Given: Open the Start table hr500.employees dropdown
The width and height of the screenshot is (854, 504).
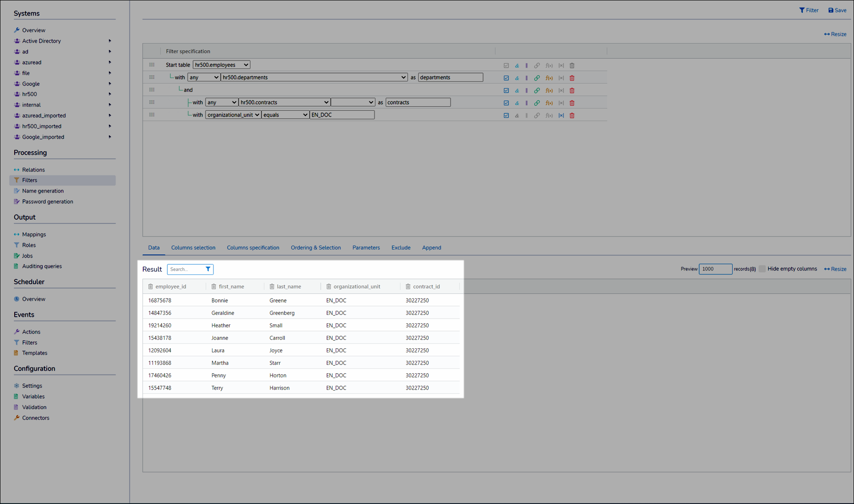Looking at the screenshot, I should click(221, 65).
